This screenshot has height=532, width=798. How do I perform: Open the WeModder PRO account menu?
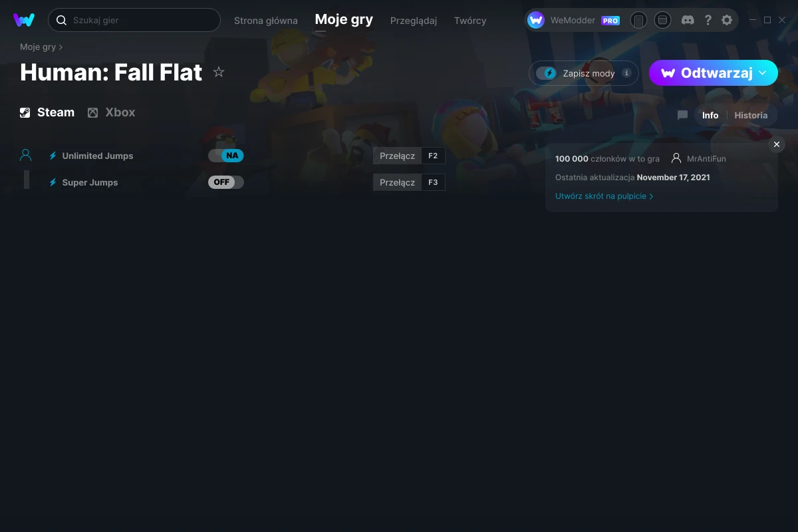(x=574, y=20)
